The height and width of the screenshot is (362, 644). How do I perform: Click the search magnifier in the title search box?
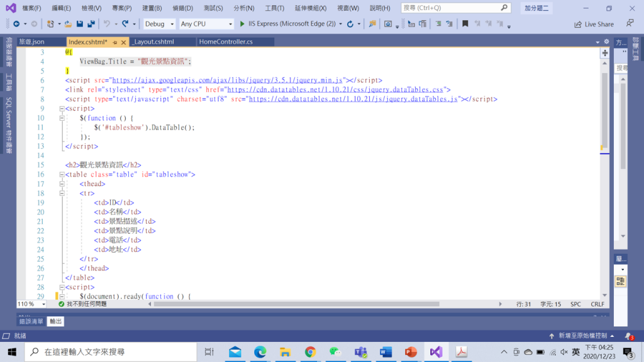(504, 8)
